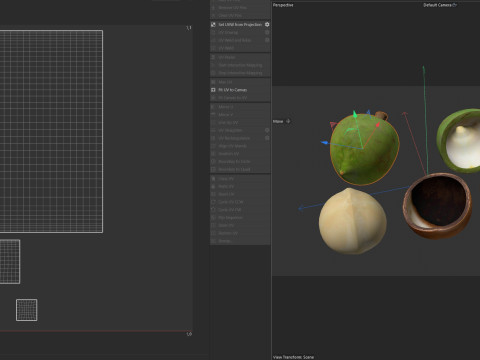Screen dimensions: 480x360
Task: Choose UV Unwrap command
Action: point(228,33)
